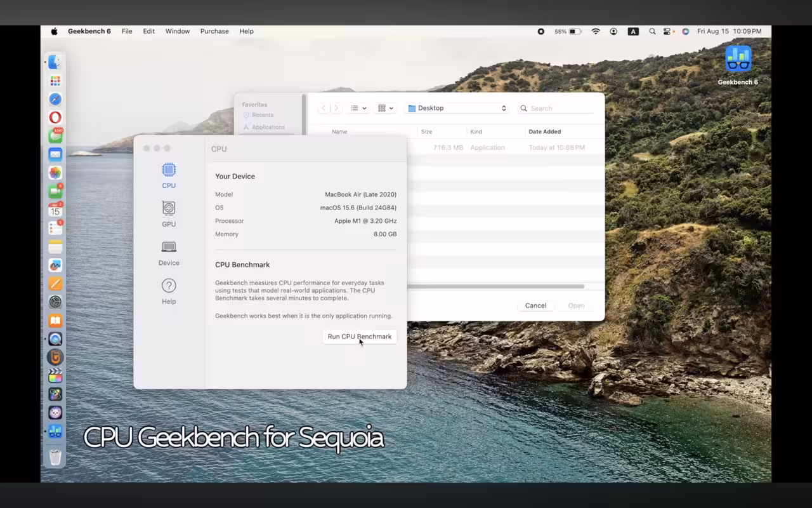812x508 pixels.
Task: Sort by Date Added column in file dialog
Action: pyautogui.click(x=545, y=131)
